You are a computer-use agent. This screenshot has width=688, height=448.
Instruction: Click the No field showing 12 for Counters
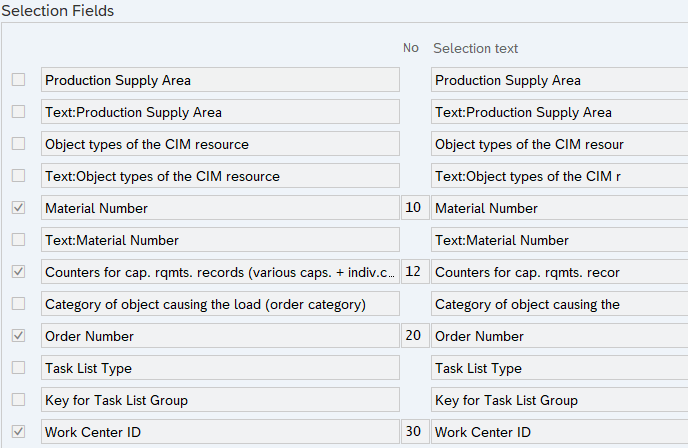[412, 272]
